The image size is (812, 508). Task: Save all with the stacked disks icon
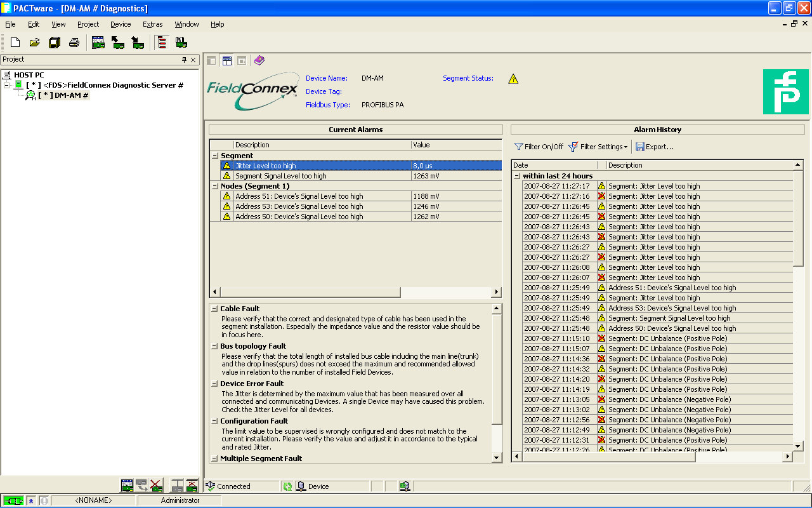click(55, 43)
